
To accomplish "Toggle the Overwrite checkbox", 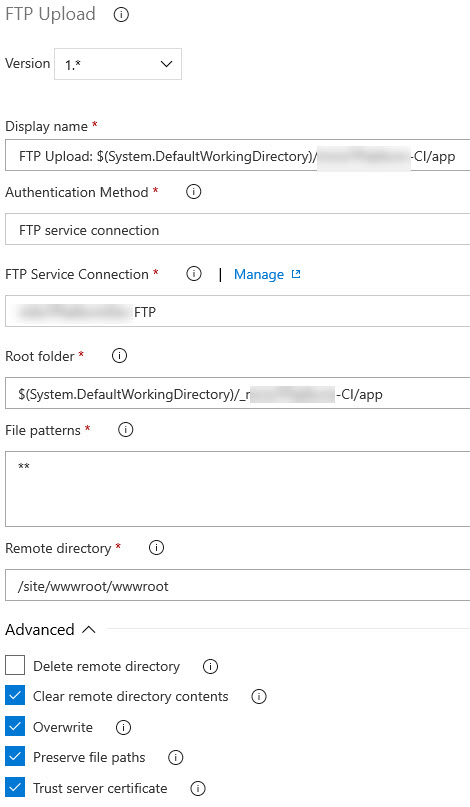I will [x=15, y=726].
